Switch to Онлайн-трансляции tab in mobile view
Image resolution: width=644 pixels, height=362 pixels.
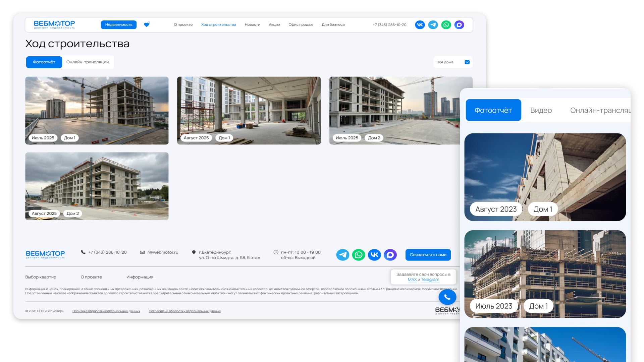point(600,110)
